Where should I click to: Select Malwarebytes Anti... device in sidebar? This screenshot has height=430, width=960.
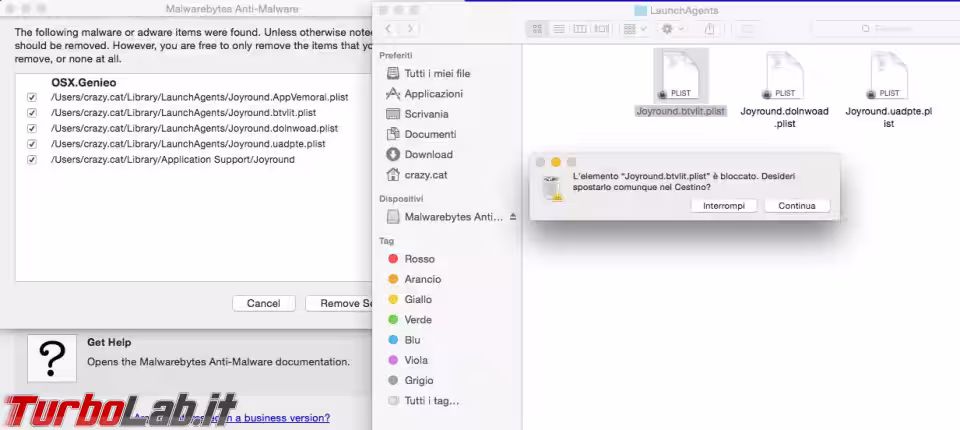pos(453,217)
